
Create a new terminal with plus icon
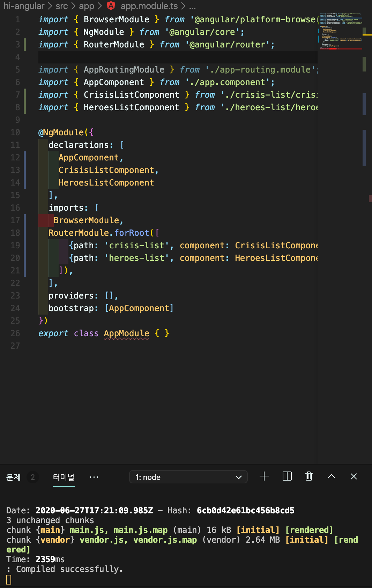(x=264, y=476)
